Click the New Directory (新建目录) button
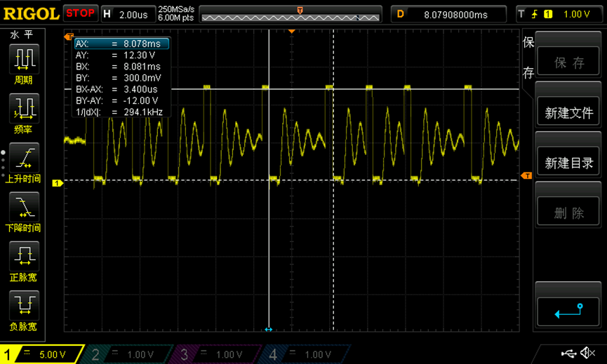 click(x=568, y=161)
